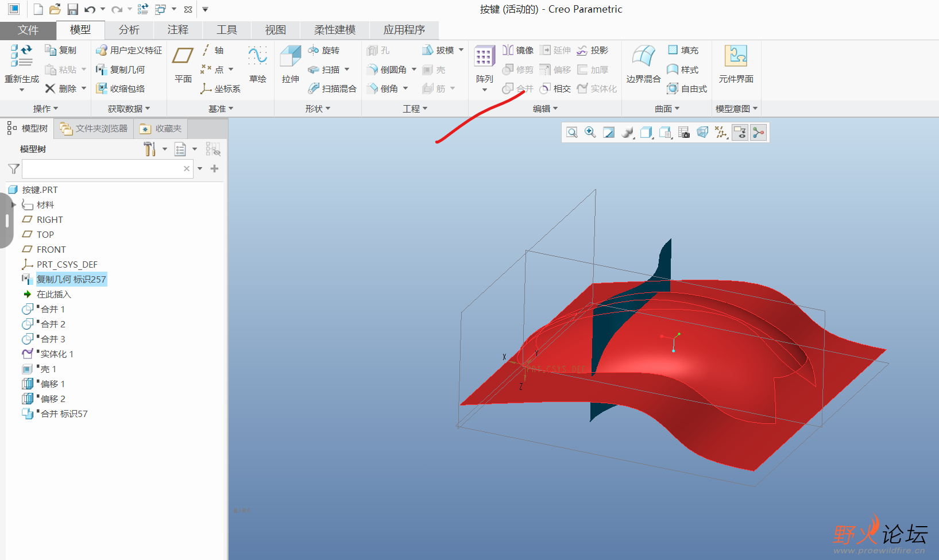Switch to the 分析 ribbon tab
Image resolution: width=939 pixels, height=560 pixels.
click(x=129, y=30)
